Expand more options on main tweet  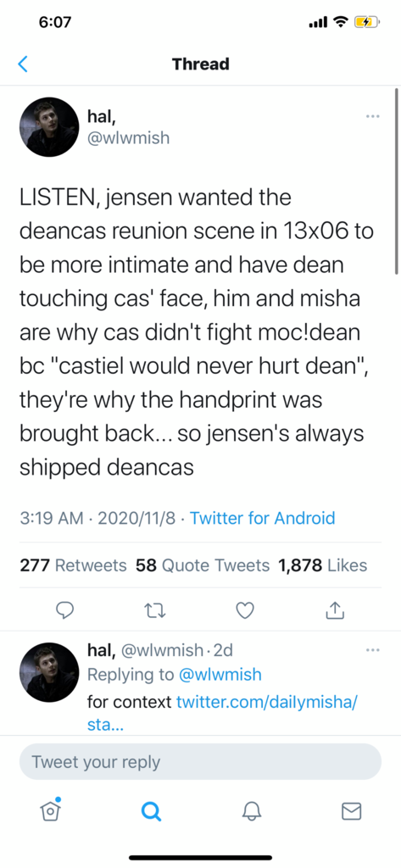373,117
